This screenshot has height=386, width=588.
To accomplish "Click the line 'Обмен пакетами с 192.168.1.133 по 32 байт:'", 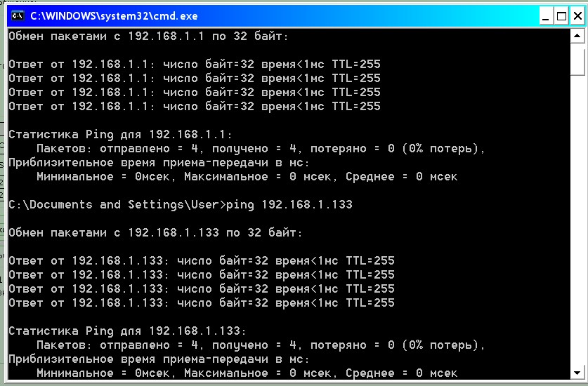I will tap(155, 233).
